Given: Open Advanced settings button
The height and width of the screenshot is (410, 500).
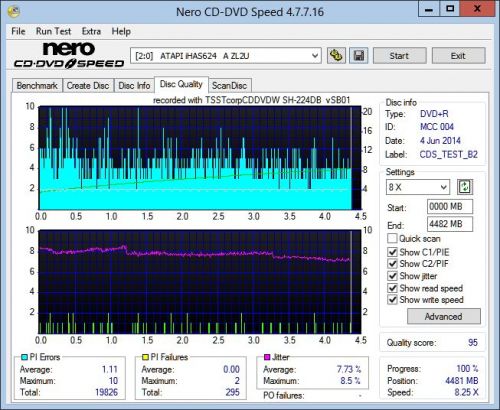Looking at the screenshot, I should 444,316.
